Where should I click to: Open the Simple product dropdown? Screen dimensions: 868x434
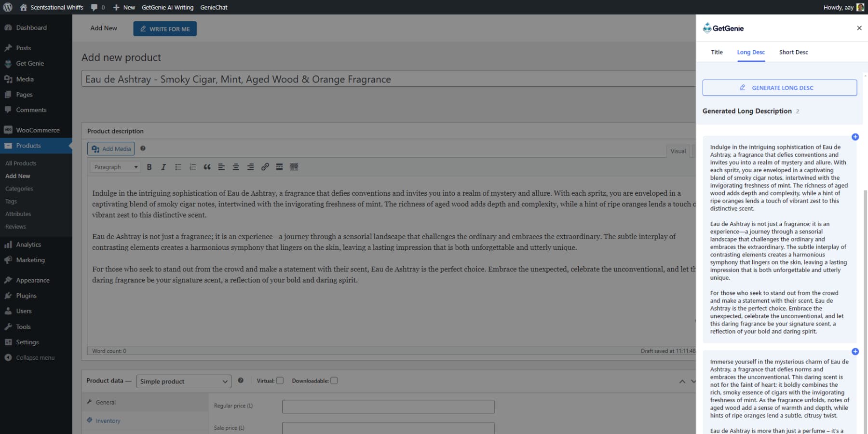pyautogui.click(x=183, y=381)
